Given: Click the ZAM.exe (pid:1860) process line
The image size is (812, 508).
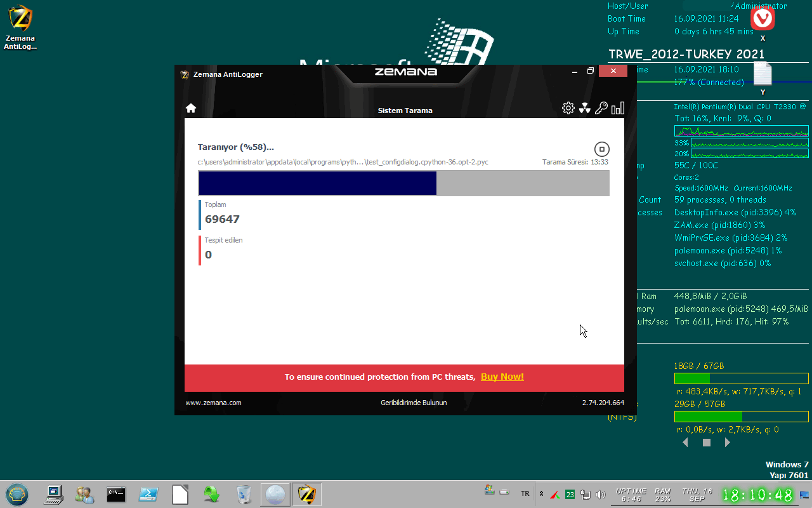Looking at the screenshot, I should [720, 225].
